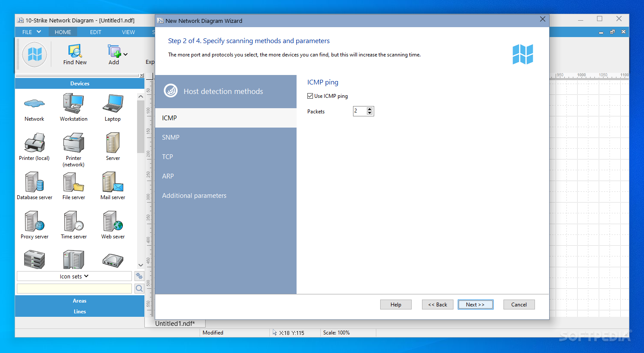Select the twin tower server icon in bottom row
Viewport: 644px width, 353px height.
74,259
